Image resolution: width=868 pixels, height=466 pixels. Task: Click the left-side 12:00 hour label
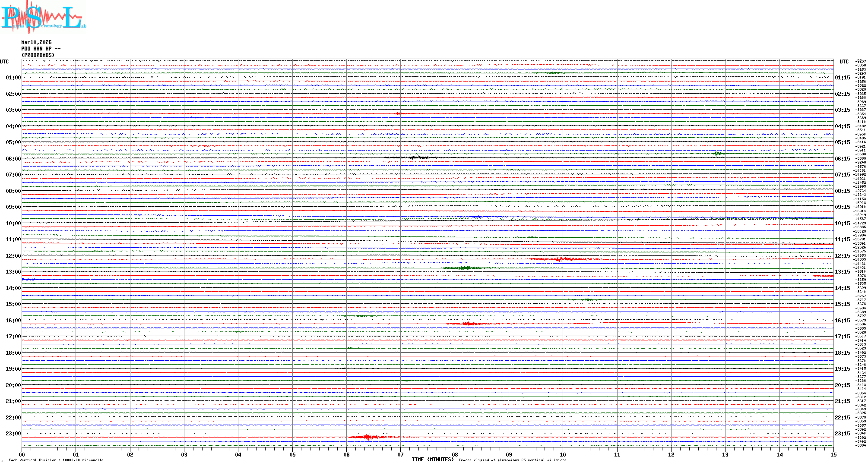[x=13, y=256]
